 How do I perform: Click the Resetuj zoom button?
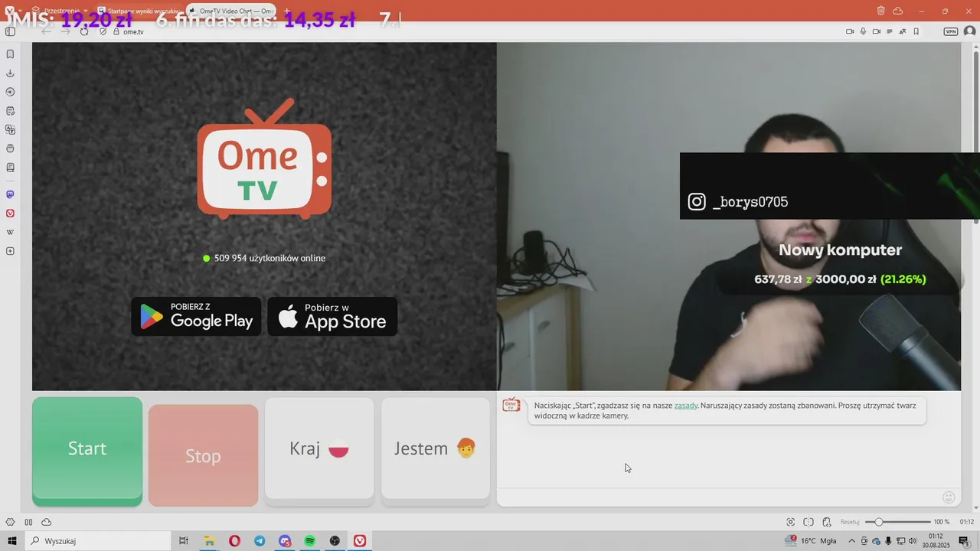pos(850,522)
